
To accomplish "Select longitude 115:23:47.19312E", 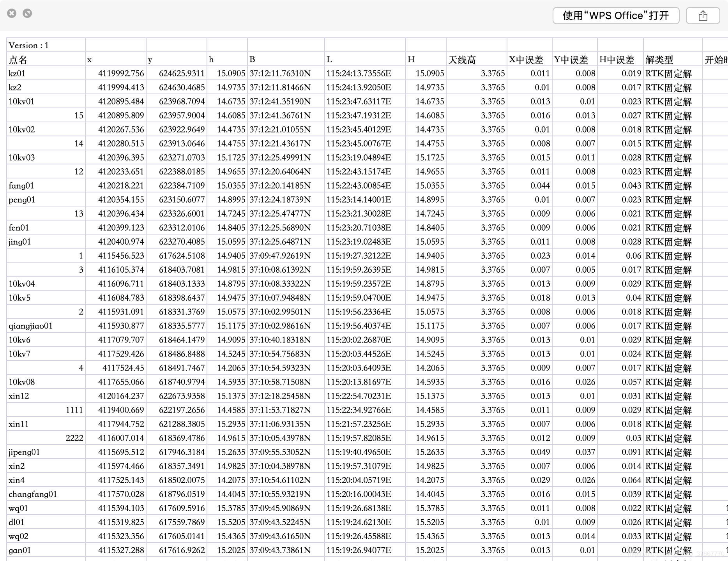I will click(x=365, y=115).
